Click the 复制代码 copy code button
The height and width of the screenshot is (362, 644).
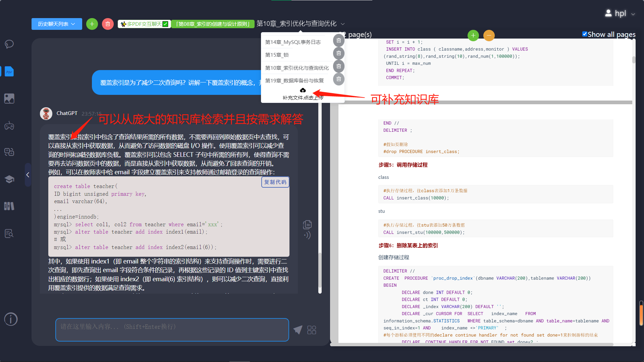[275, 182]
